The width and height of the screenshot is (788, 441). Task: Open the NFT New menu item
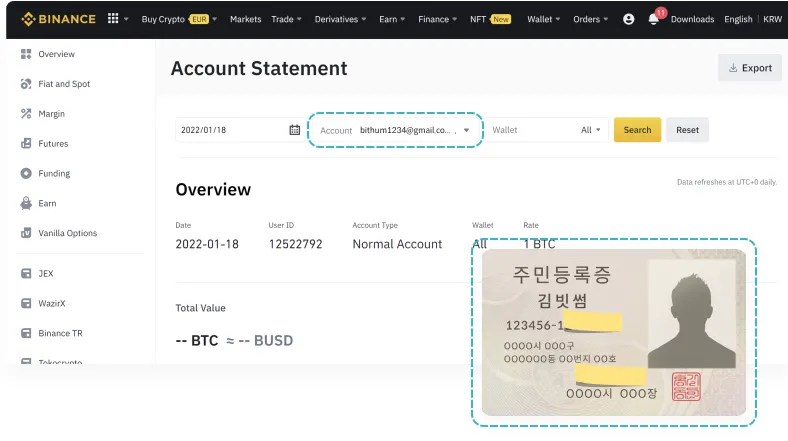point(490,19)
